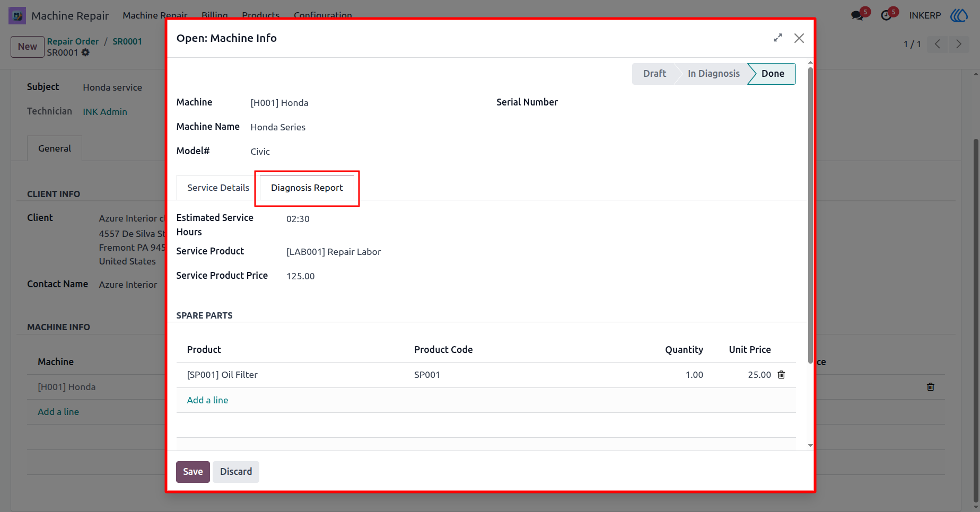This screenshot has height=512, width=980.
Task: Set status to In Diagnosis
Action: [x=713, y=74]
